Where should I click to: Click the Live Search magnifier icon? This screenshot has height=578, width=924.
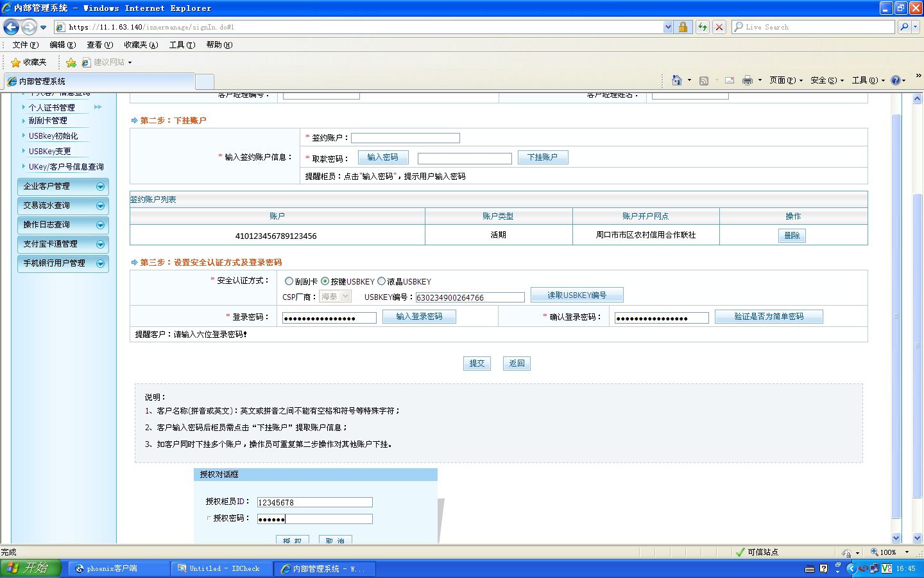point(904,27)
